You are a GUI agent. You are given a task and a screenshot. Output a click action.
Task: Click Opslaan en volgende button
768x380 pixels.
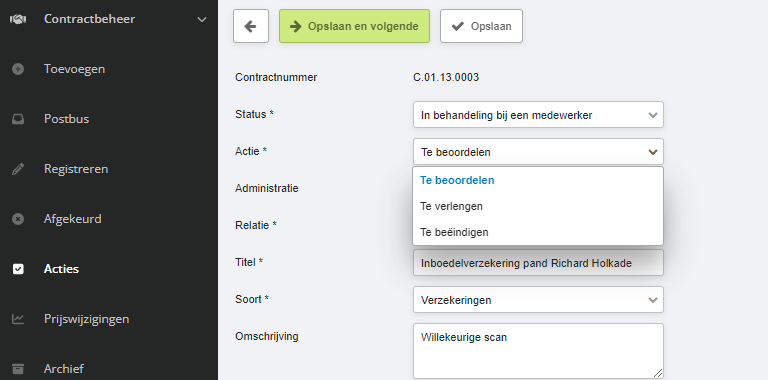pyautogui.click(x=354, y=26)
